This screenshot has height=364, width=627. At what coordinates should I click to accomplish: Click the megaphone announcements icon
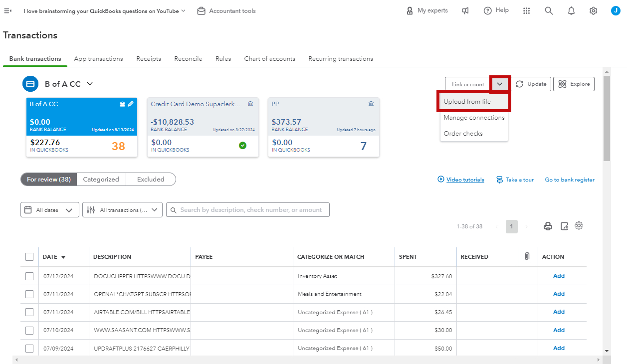(x=465, y=10)
